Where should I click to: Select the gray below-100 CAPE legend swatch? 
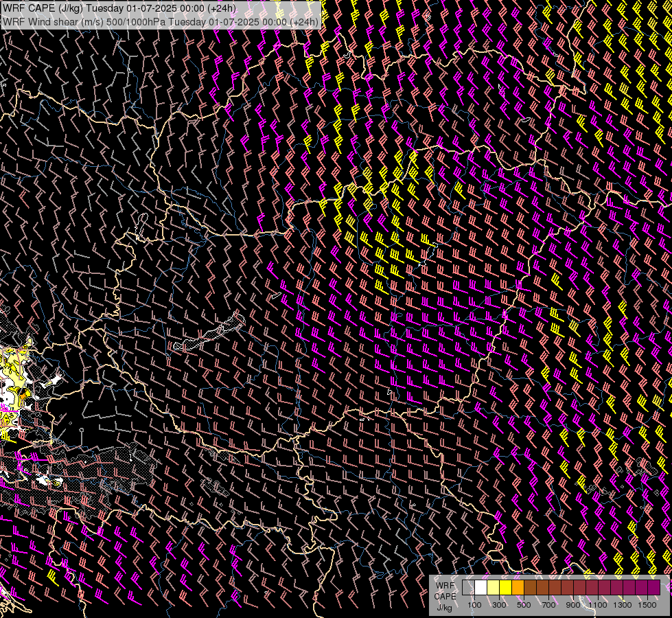pos(468,587)
